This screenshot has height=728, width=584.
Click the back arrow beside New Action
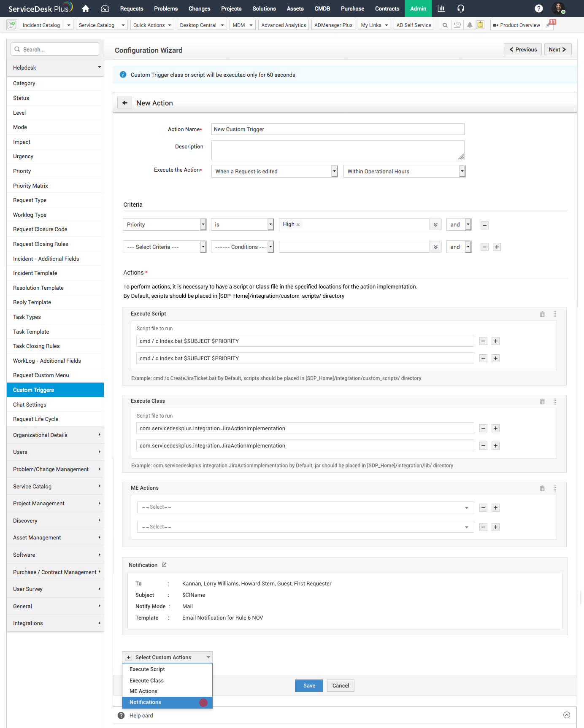[x=124, y=103]
